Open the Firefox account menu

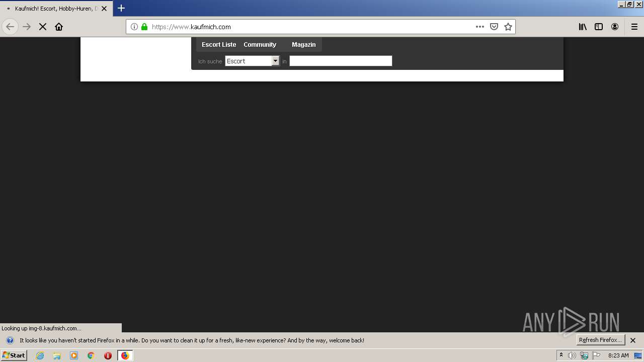tap(615, 27)
